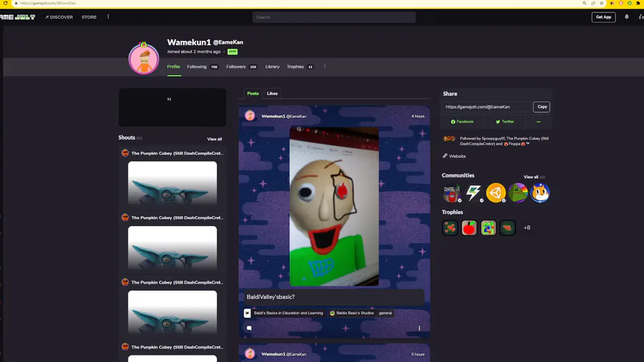Expand more share options
Viewport: 644px width, 362px height.
[x=538, y=122]
